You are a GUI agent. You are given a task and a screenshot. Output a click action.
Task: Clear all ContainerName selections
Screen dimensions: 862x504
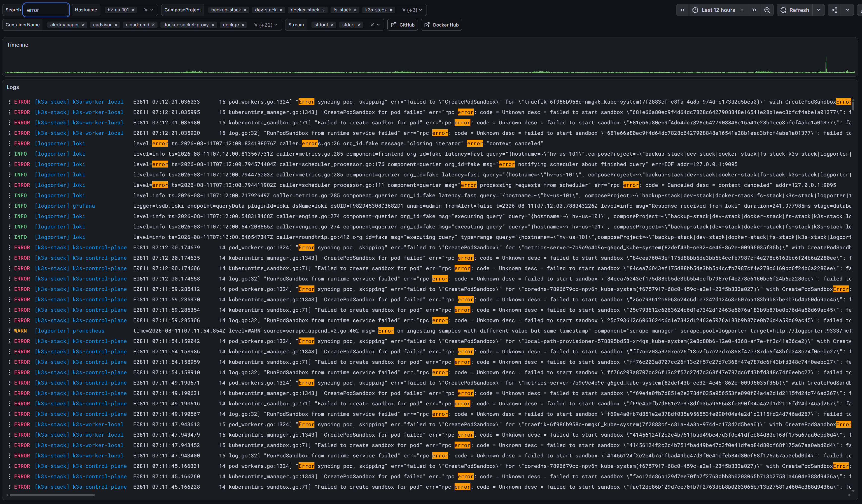coord(255,25)
